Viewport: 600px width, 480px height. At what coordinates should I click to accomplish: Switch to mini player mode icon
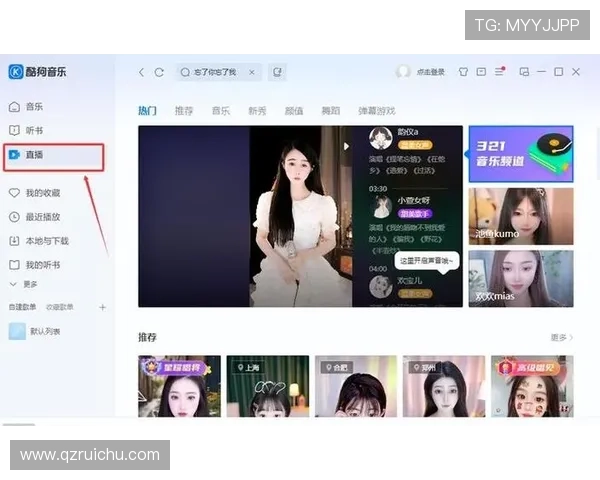click(x=524, y=72)
